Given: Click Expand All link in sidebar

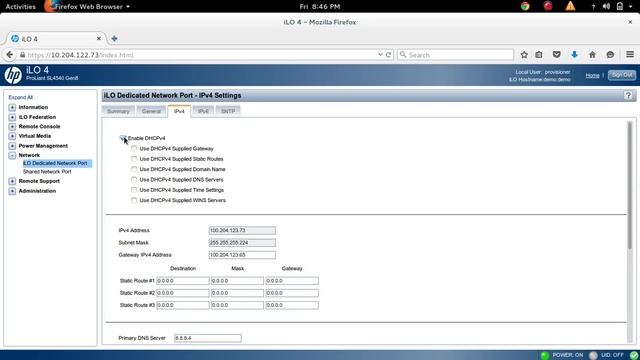Looking at the screenshot, I should 20,98.
